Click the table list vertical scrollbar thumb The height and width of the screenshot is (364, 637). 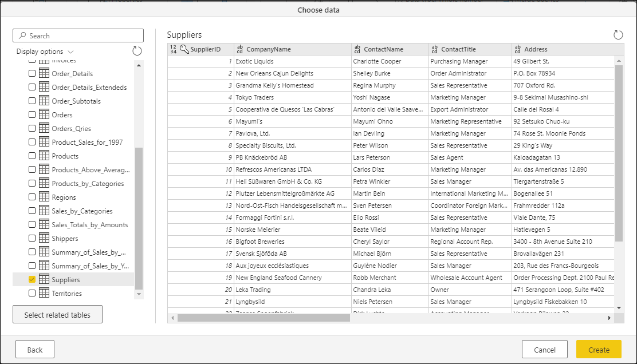pyautogui.click(x=139, y=218)
